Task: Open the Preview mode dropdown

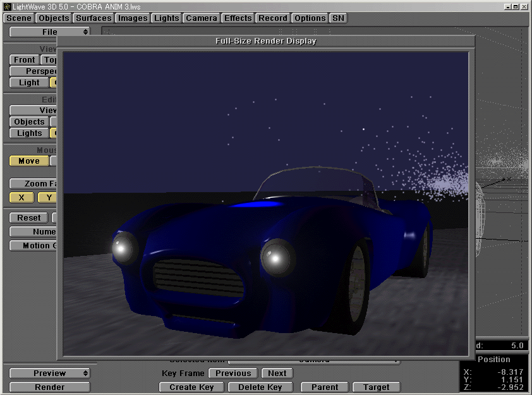Action: 49,373
